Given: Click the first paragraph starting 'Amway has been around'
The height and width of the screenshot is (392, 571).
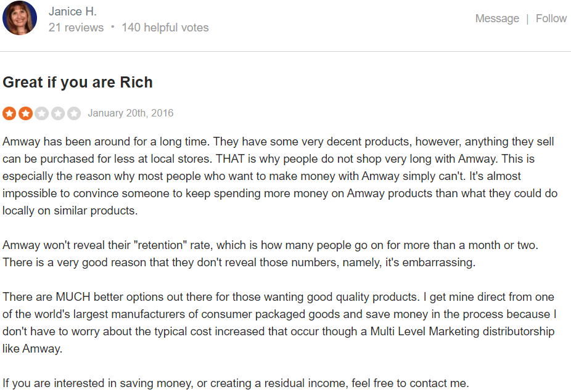Looking at the screenshot, I should 280,176.
